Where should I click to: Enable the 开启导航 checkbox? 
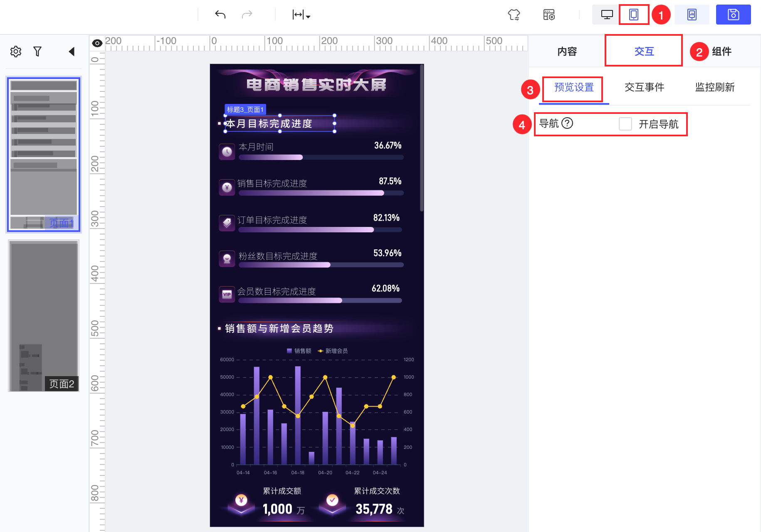pyautogui.click(x=625, y=124)
